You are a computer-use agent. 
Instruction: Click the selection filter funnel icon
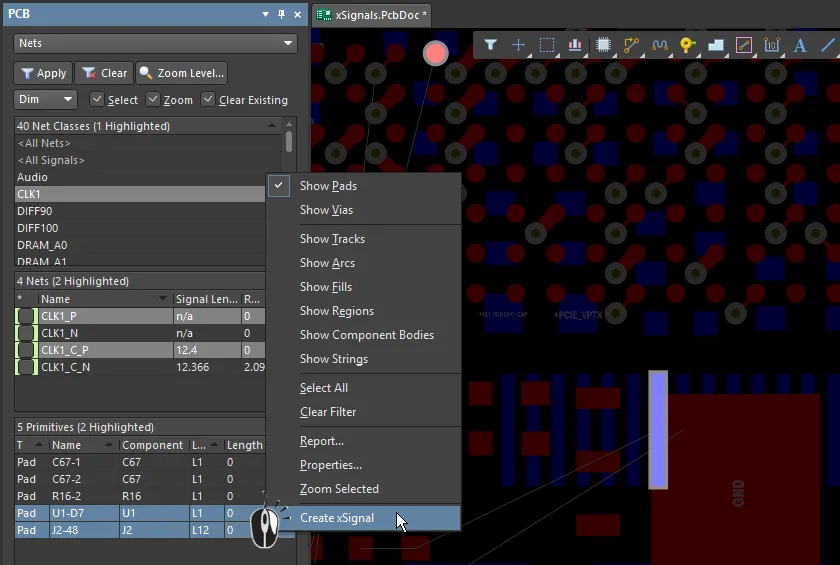click(490, 45)
